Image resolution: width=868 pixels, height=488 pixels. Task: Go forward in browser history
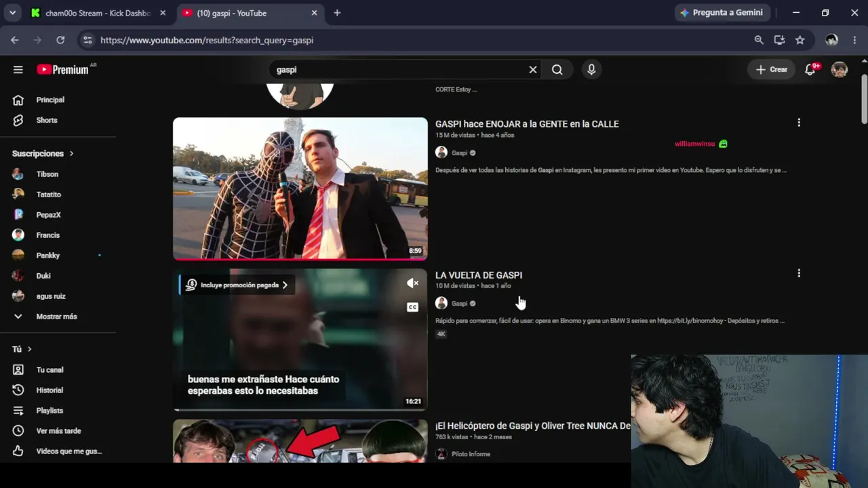[x=37, y=40]
